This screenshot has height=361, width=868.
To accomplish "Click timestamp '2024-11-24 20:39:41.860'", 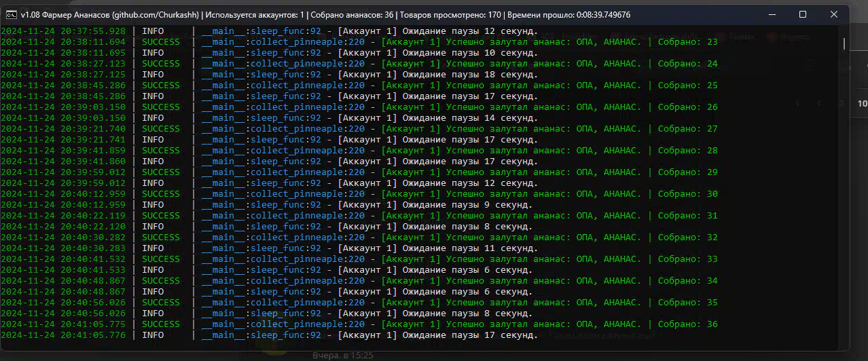I will (x=63, y=161).
